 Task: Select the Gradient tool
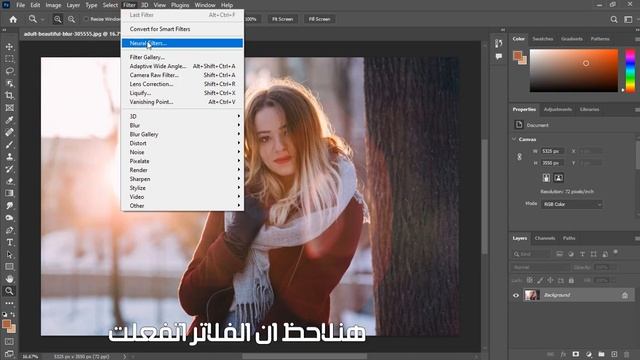(x=9, y=193)
